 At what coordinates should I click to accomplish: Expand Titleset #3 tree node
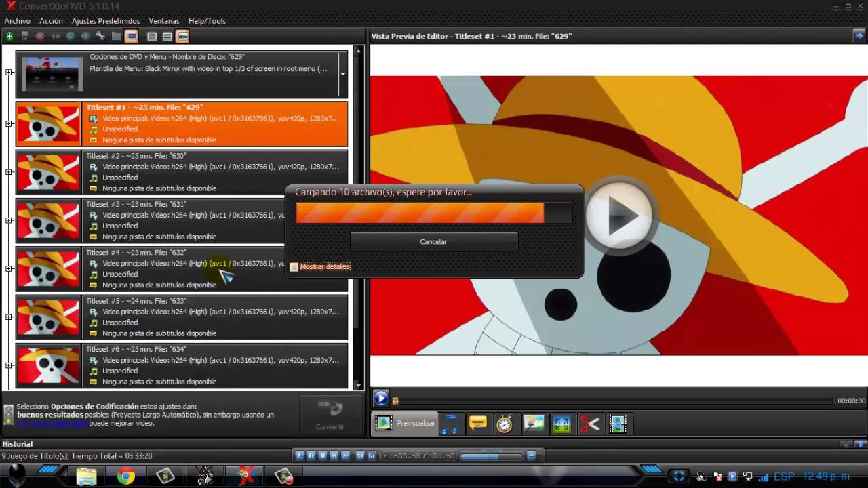point(9,220)
